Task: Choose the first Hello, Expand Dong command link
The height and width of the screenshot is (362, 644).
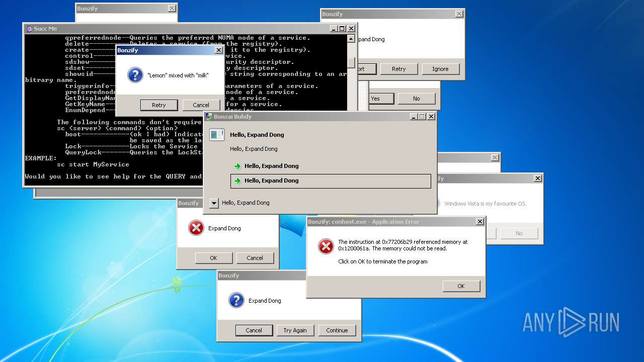Action: tap(331, 166)
